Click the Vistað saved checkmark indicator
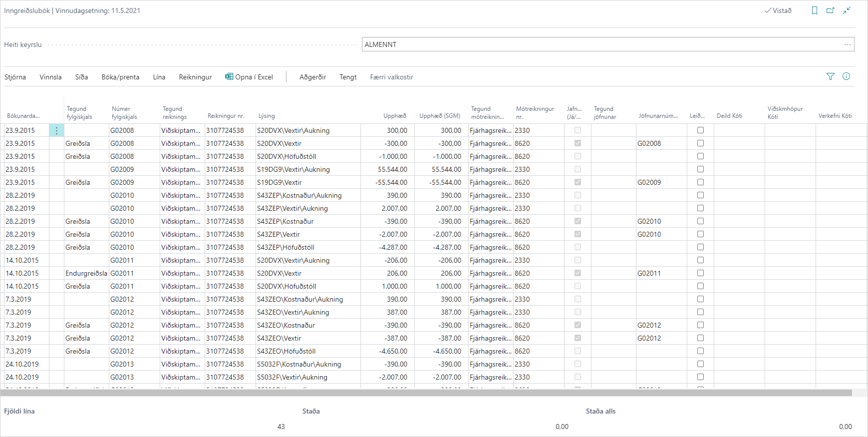The width and height of the screenshot is (868, 437). pyautogui.click(x=778, y=10)
